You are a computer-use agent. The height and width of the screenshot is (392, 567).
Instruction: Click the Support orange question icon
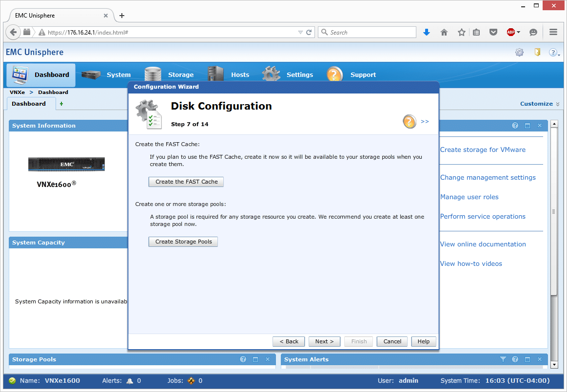point(334,74)
